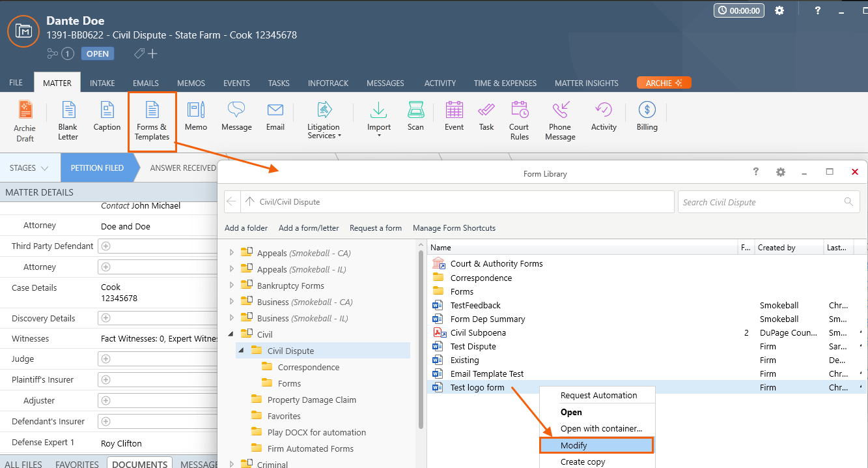Go up one folder level in Form Library
The width and height of the screenshot is (868, 468).
[x=249, y=201]
